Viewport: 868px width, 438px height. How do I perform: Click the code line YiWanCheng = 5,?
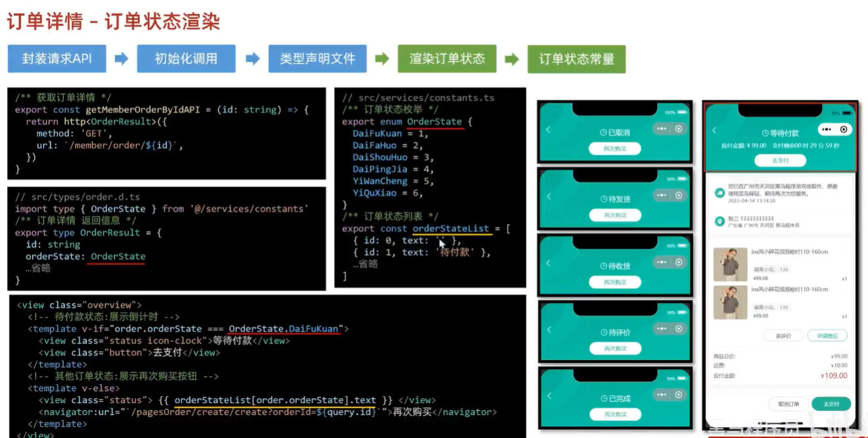click(x=393, y=181)
